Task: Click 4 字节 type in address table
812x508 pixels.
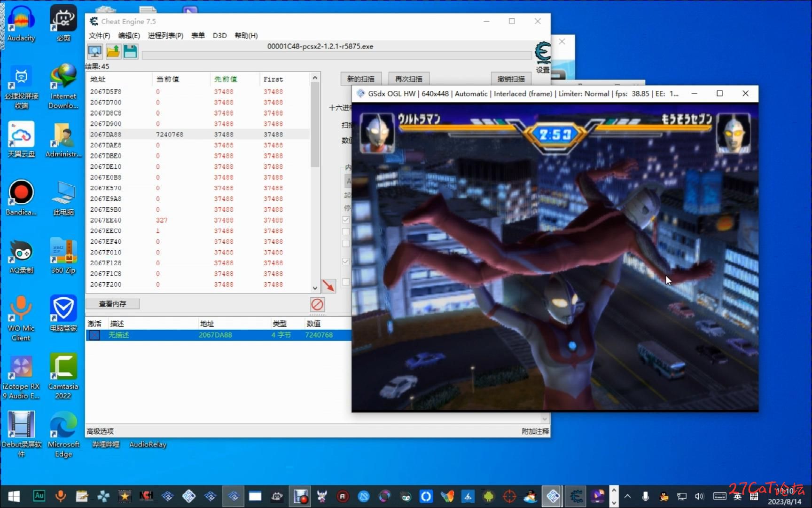Action: point(281,335)
